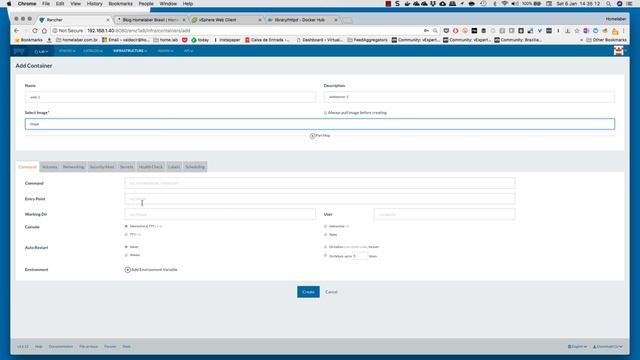The height and width of the screenshot is (360, 640).
Task: Open the Rancher logo home
Action: tap(19, 51)
